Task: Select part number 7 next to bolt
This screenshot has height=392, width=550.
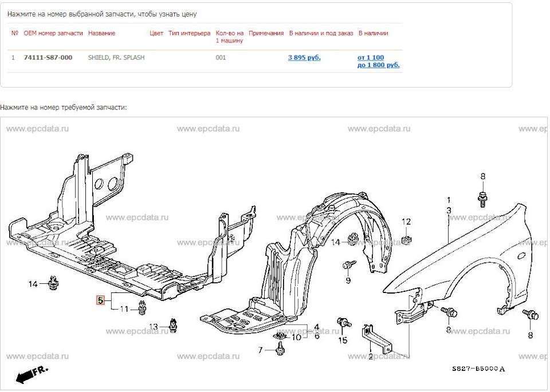Action: coord(260,350)
